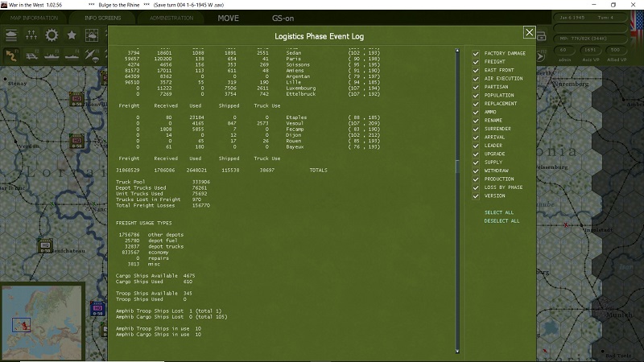Click the MP manpower status field

tap(591, 38)
